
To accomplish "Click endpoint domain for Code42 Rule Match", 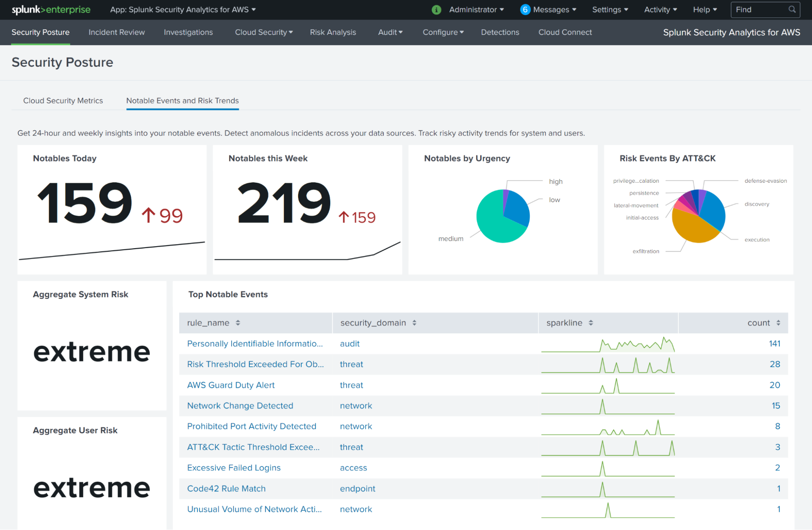I will 357,489.
